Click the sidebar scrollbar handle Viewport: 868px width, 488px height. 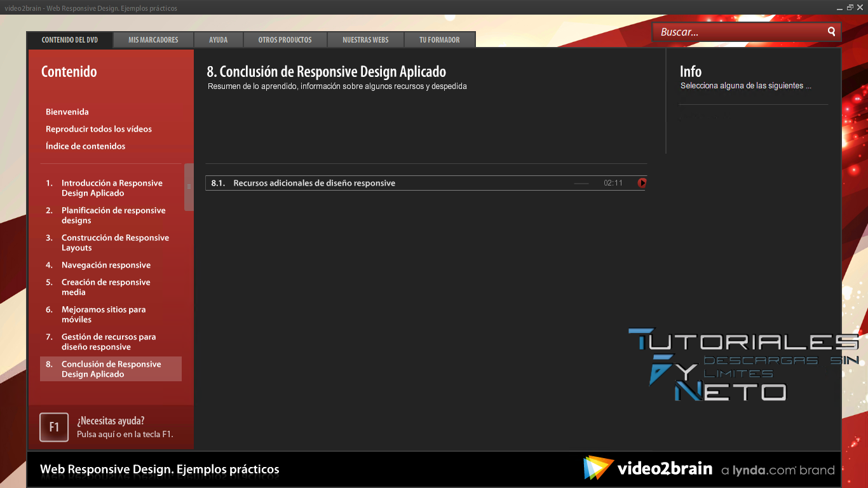(189, 187)
